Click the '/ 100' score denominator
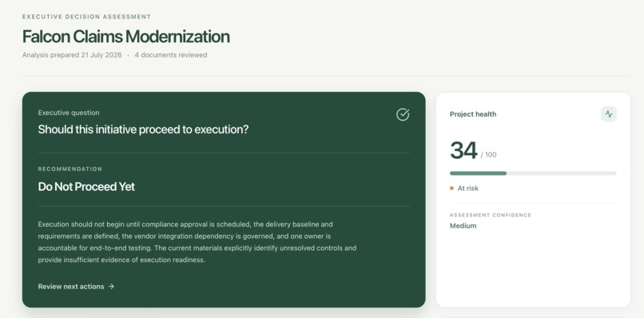The image size is (644, 318). coord(489,155)
